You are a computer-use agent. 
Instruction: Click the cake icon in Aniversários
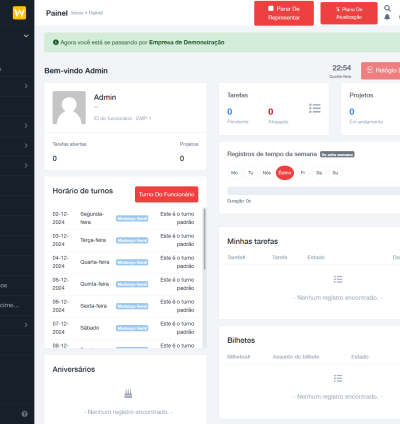[x=128, y=394]
